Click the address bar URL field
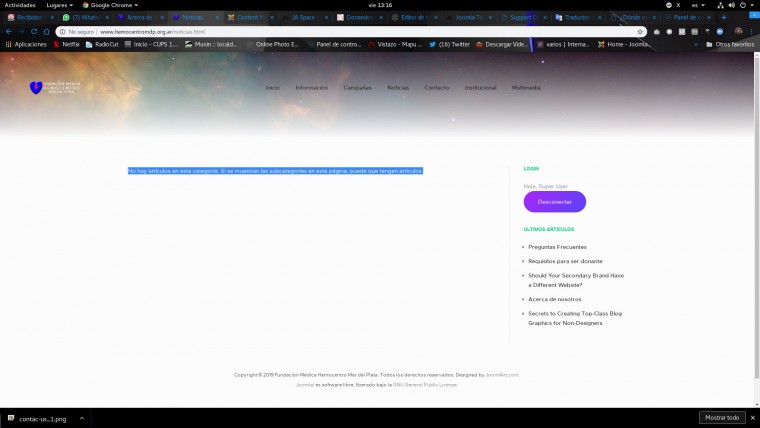This screenshot has width=760, height=428. [351, 32]
